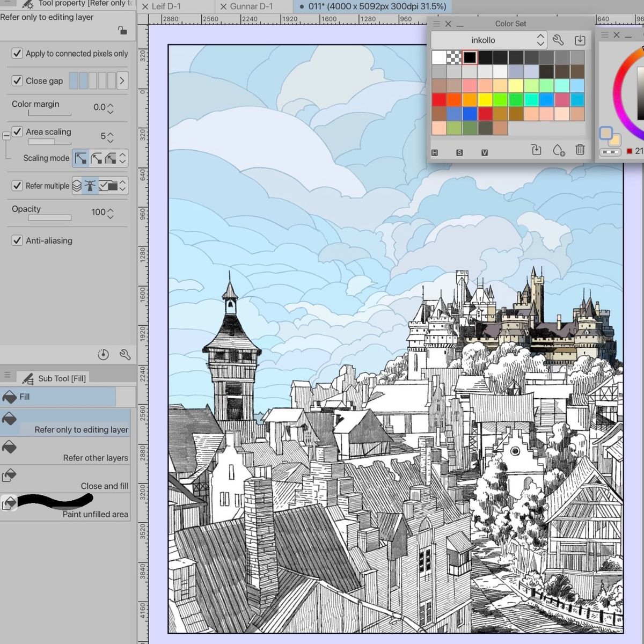Click Color margin value stepper
Viewport: 644px width, 644px height.
(x=111, y=108)
